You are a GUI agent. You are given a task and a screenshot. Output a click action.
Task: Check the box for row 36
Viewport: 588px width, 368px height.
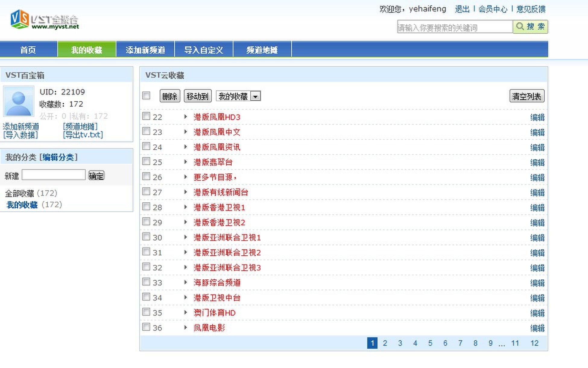[x=146, y=327]
